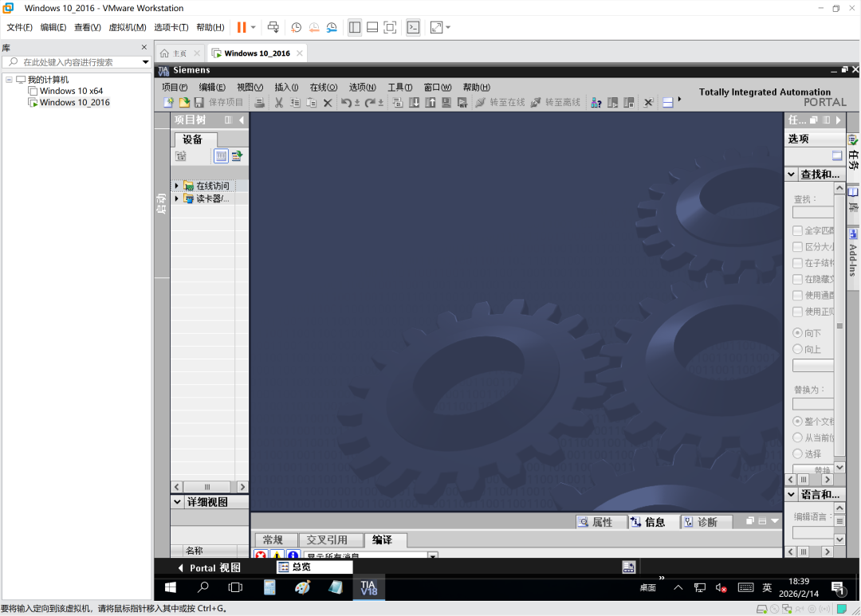Click the upload from device icon

click(x=431, y=103)
